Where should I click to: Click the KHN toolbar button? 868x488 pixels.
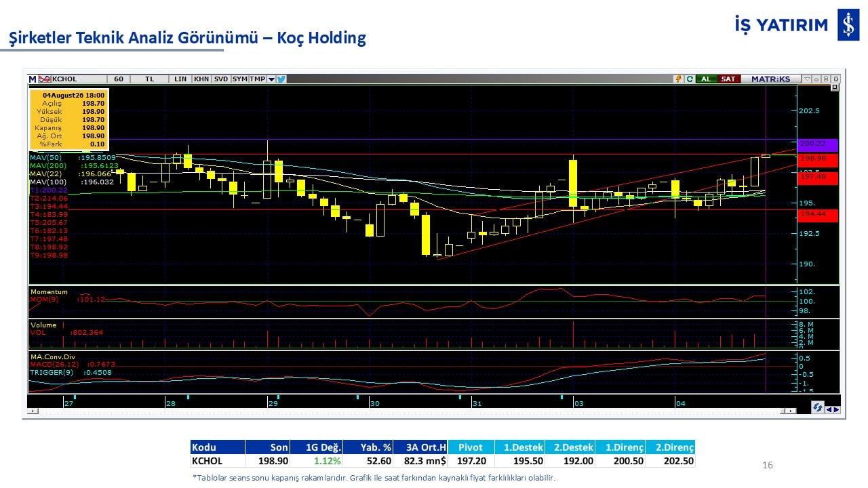click(x=201, y=79)
